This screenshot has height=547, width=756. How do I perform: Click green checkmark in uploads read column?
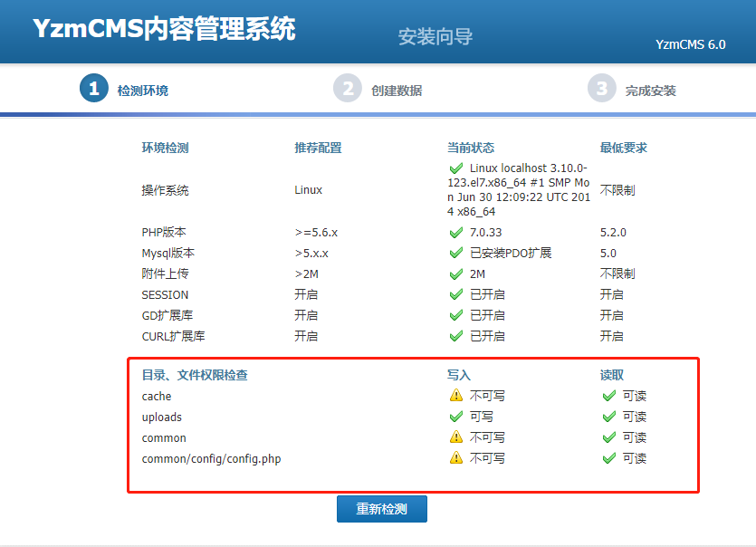pyautogui.click(x=609, y=417)
